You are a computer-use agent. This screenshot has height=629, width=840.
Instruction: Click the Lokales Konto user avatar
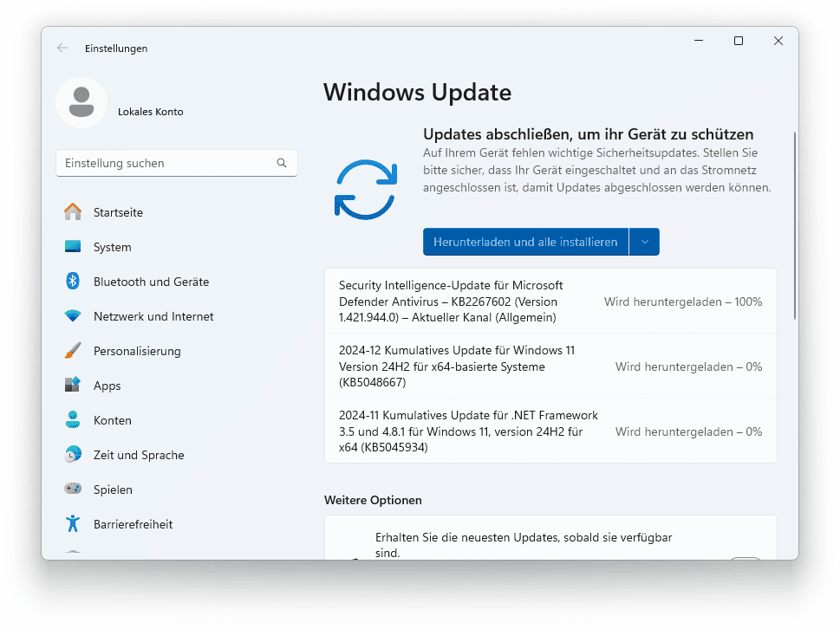click(81, 102)
